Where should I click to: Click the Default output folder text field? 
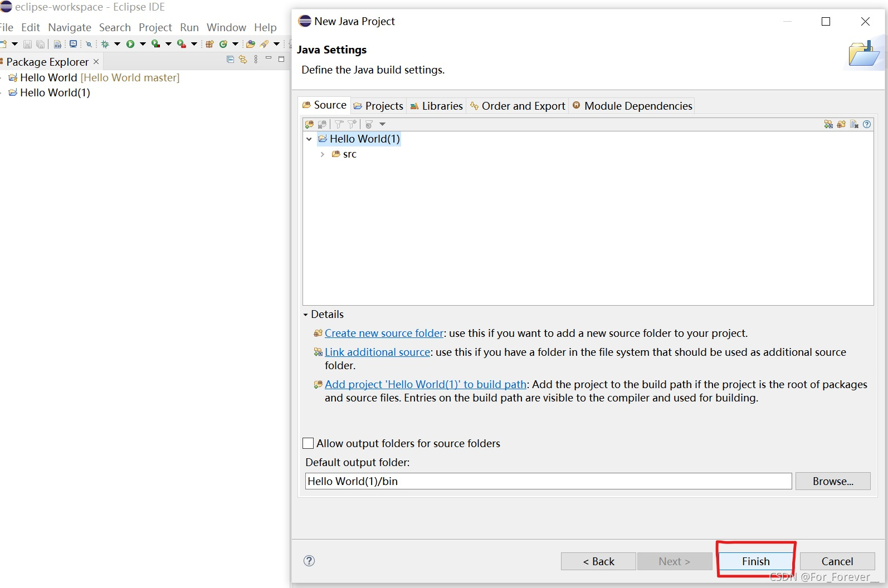coord(548,481)
